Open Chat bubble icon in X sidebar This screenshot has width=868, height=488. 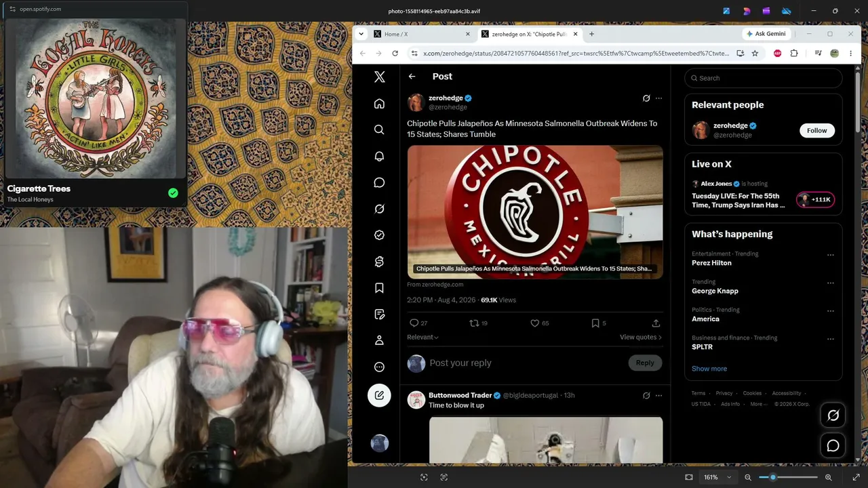click(379, 182)
